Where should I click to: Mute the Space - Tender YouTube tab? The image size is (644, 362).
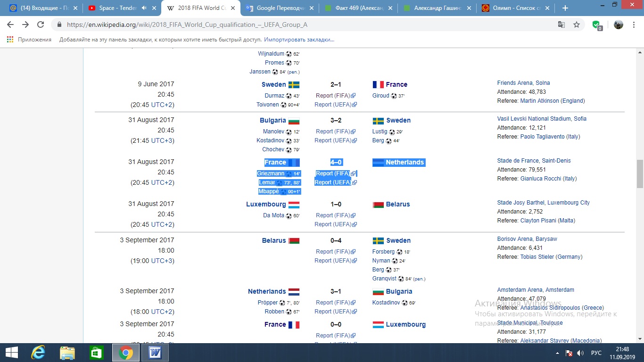tap(143, 8)
